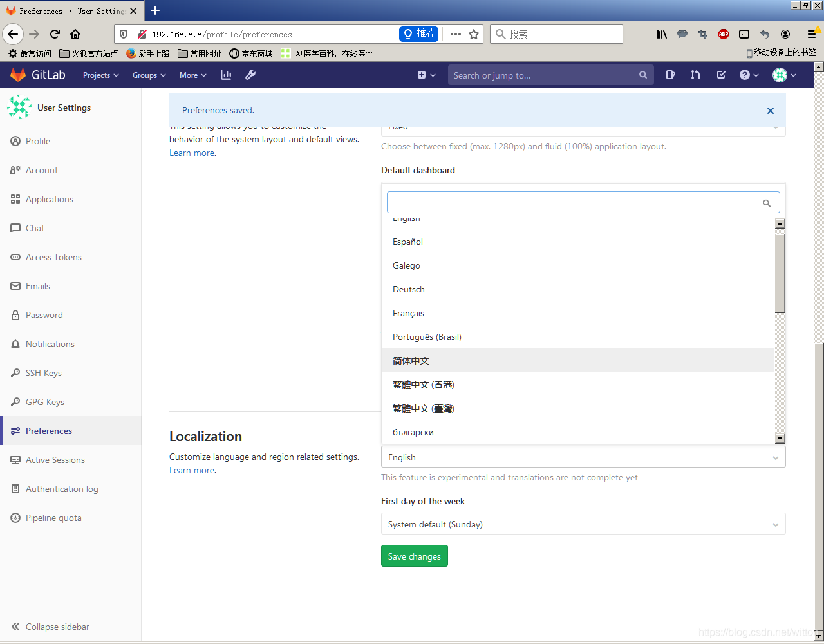Viewport: 824px width, 644px height.
Task: Select 繁體中文 (香港) language option
Action: 578,384
